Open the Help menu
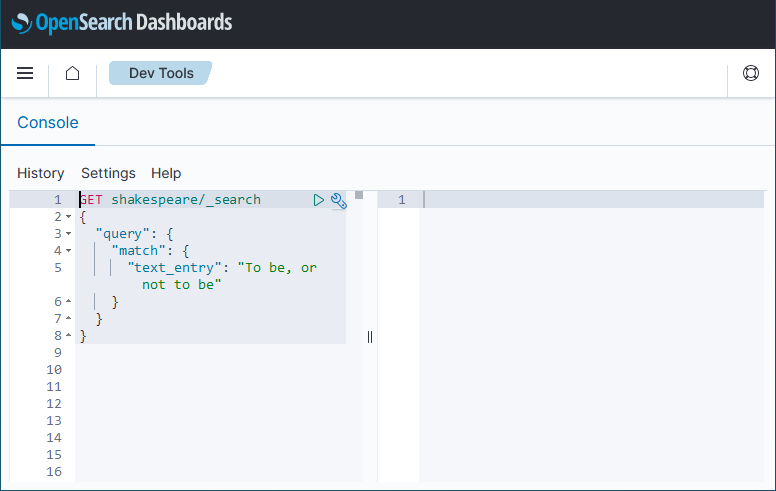This screenshot has height=491, width=776. coord(166,173)
